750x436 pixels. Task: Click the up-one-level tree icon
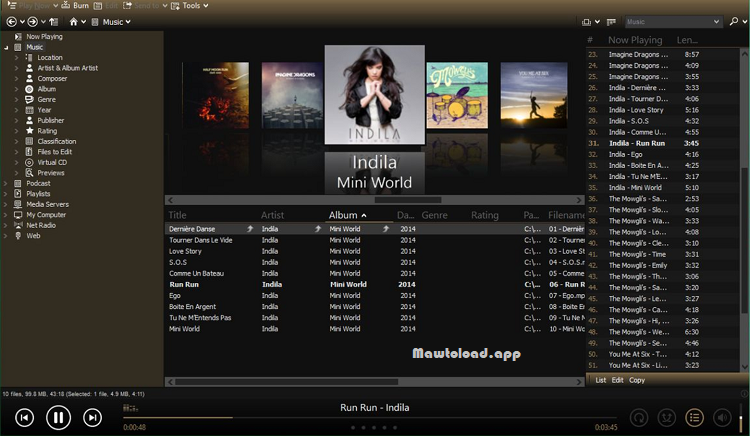pos(54,22)
